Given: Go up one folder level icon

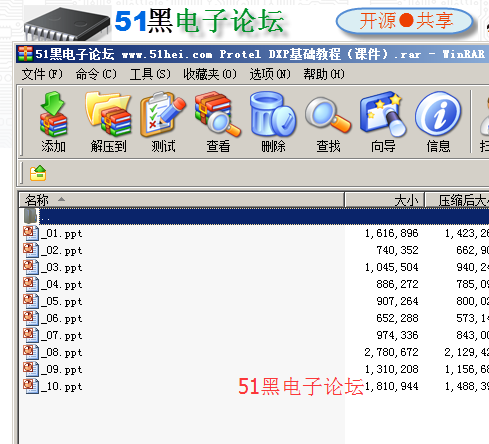Looking at the screenshot, I should pyautogui.click(x=38, y=173).
